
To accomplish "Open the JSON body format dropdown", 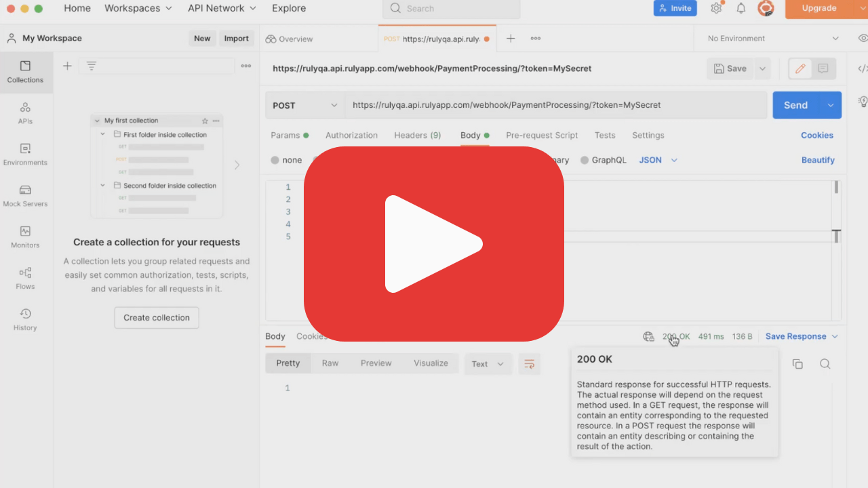I will (658, 160).
